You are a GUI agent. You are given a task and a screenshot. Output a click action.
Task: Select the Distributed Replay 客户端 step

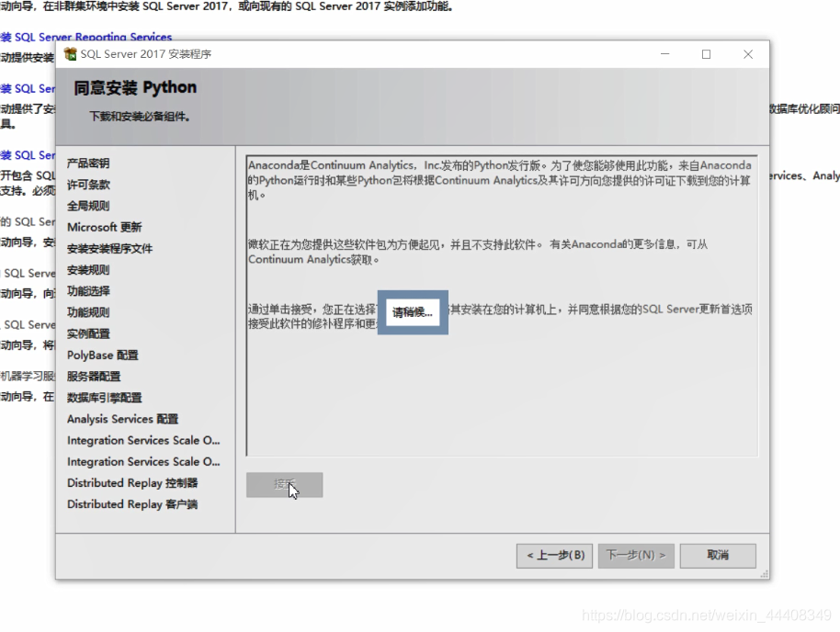tap(132, 504)
